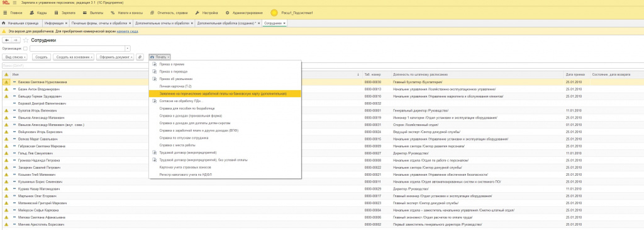This screenshot has height=230, width=644.
Task: Click warning icon in Бажова Светлана row
Action: pyautogui.click(x=6, y=82)
